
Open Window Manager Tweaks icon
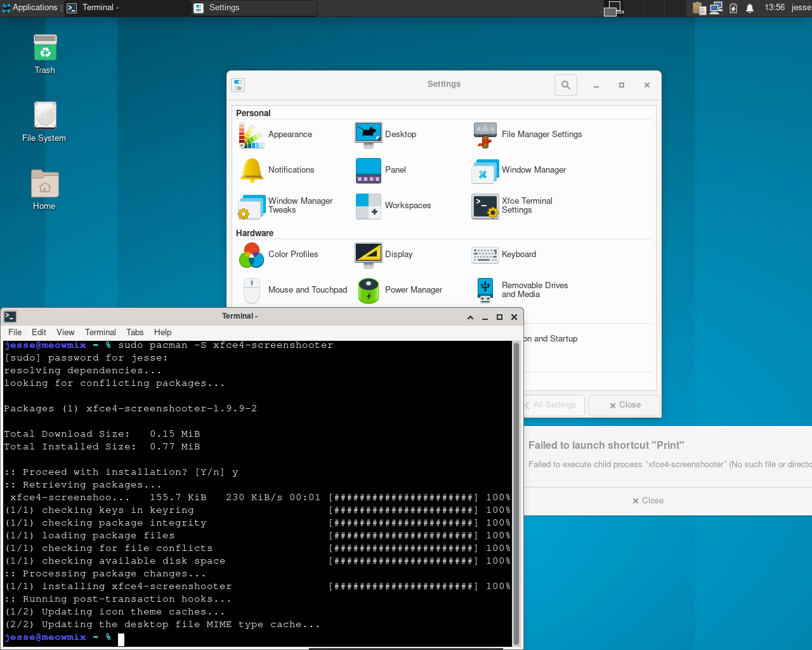[251, 206]
